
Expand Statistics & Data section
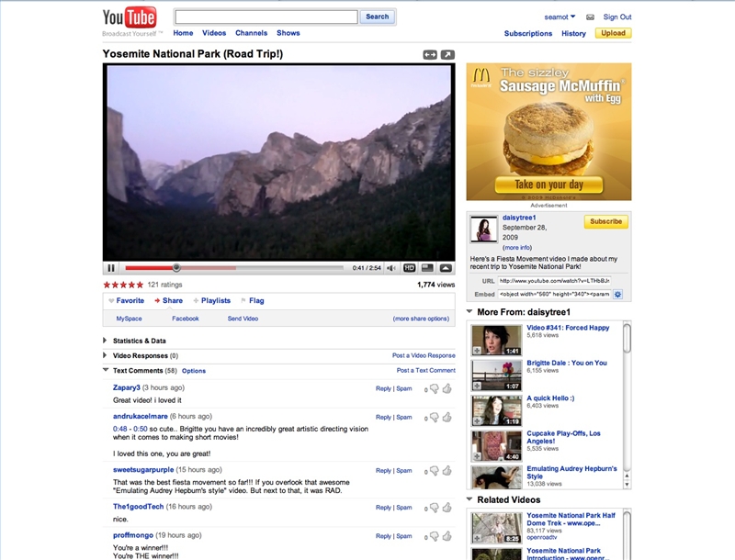click(x=105, y=341)
